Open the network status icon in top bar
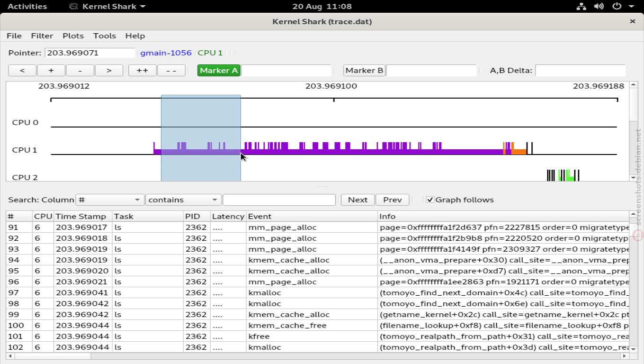The width and height of the screenshot is (644, 364). [x=581, y=6]
